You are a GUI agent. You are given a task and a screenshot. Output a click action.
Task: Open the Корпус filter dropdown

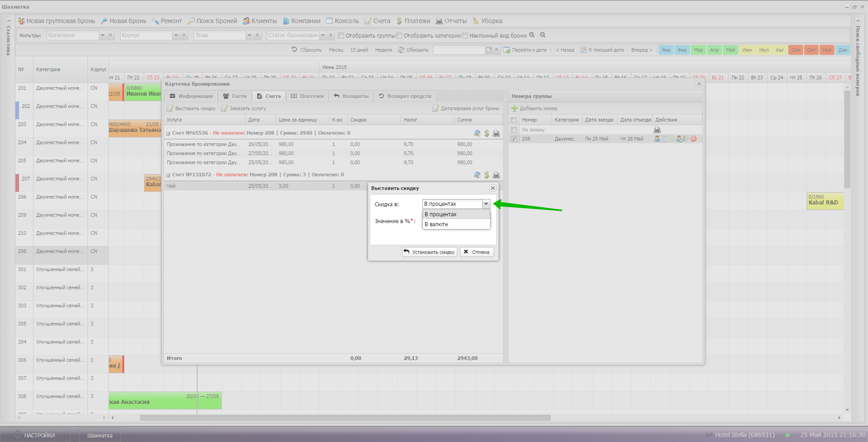pyautogui.click(x=176, y=35)
